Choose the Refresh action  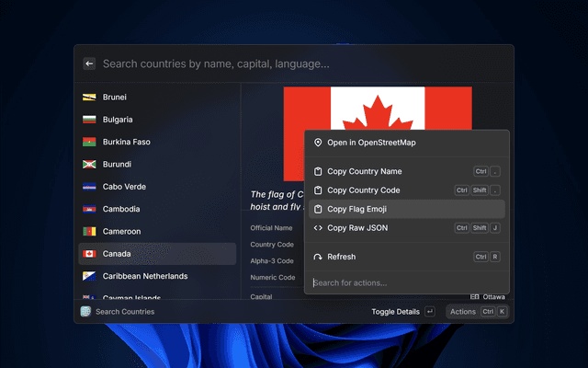click(x=407, y=257)
